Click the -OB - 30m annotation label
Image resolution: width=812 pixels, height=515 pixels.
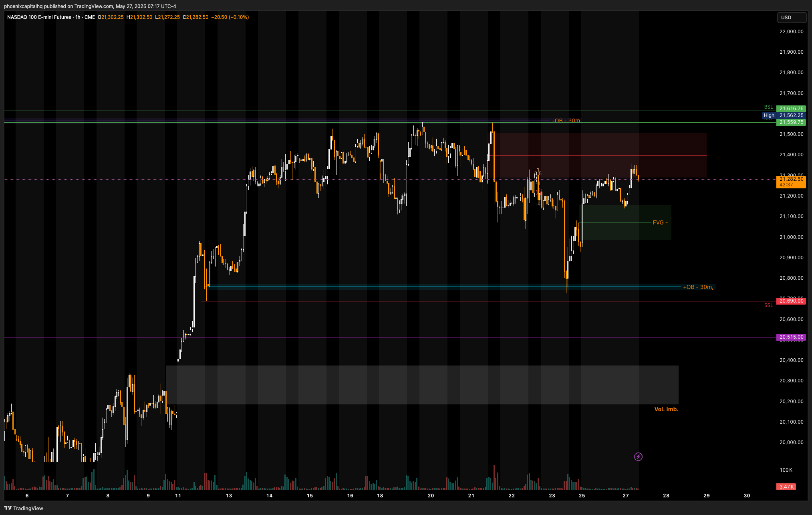(566, 121)
